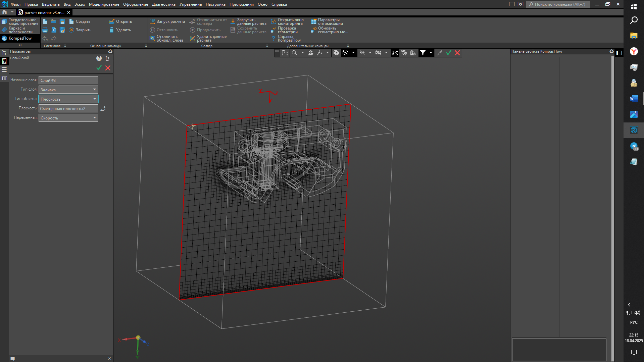Expand the Переменная dropdown showing Скорость
The width and height of the screenshot is (644, 362).
click(95, 118)
